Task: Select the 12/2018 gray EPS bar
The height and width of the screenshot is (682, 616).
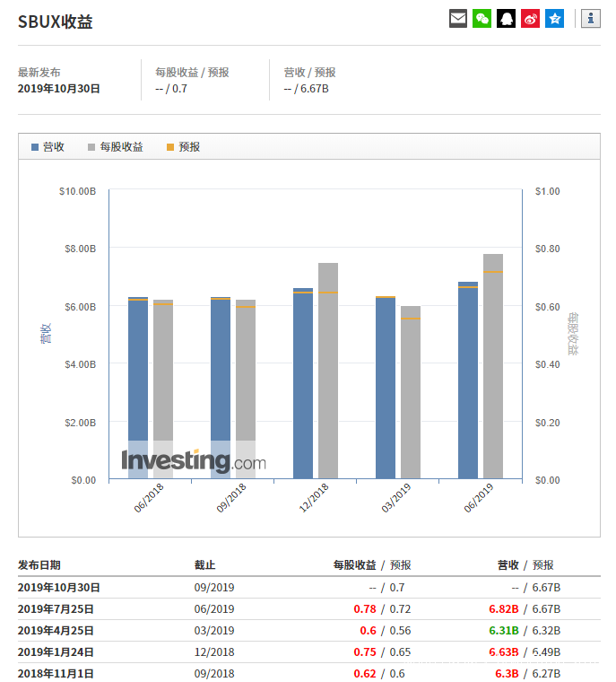Action: coord(328,371)
